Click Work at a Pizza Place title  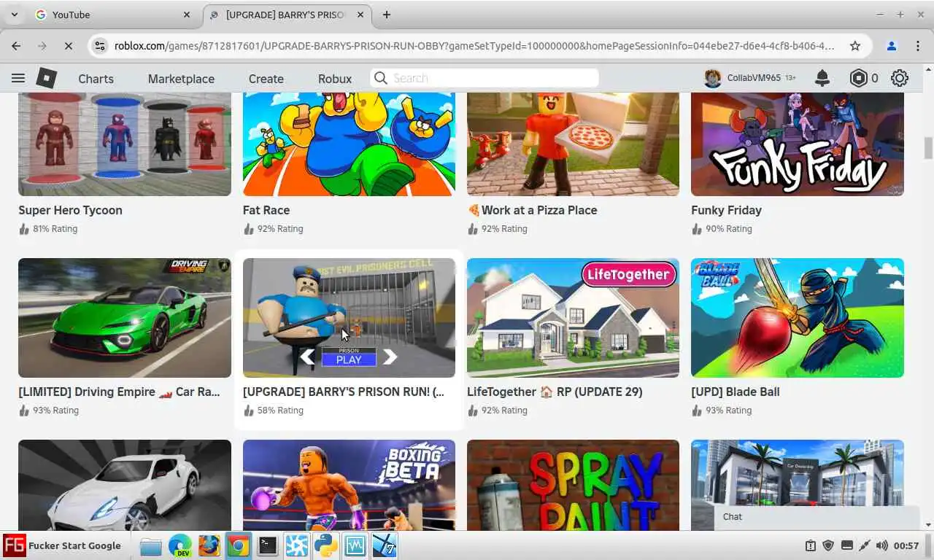tap(533, 210)
